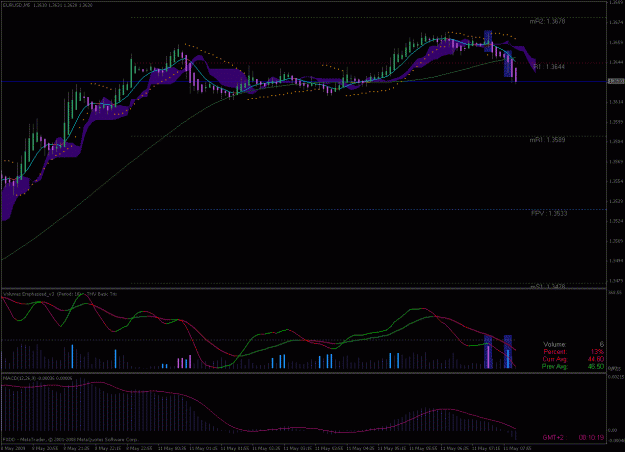Select the first blue highlighted volume bar box
Screen dimensions: 625x452
[488, 352]
